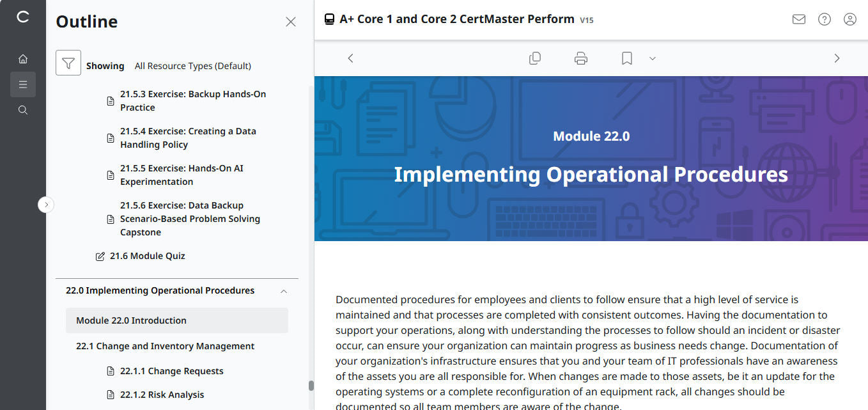
Task: Open your account profile
Action: click(849, 19)
